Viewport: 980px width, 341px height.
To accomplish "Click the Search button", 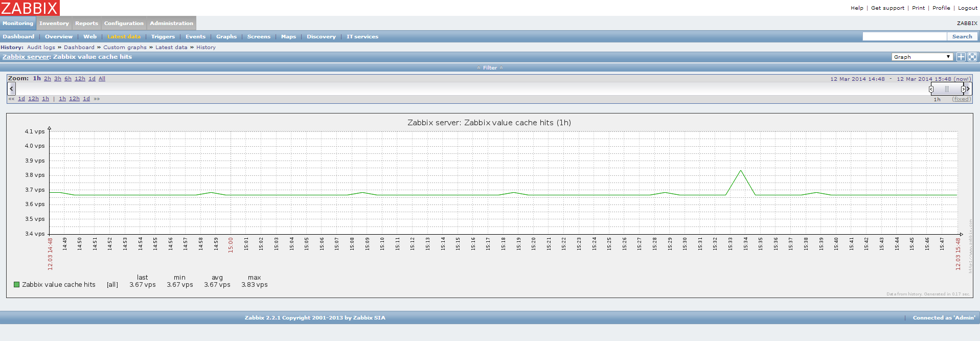I will 962,36.
